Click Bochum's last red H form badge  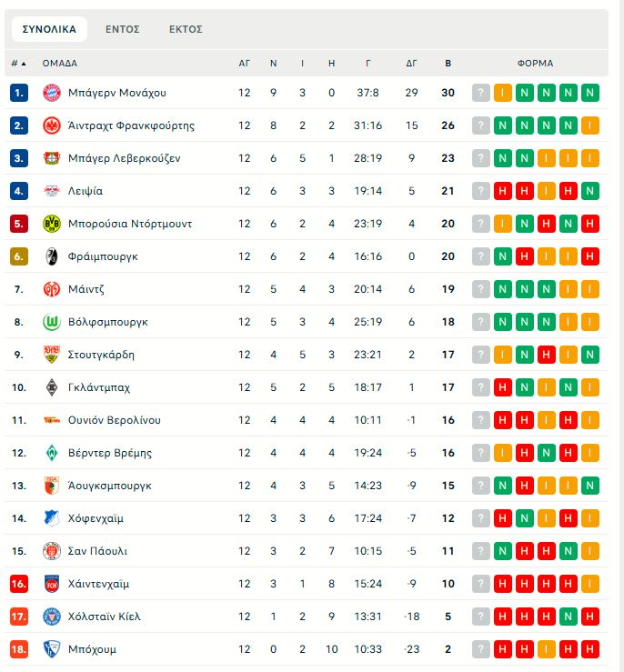click(x=590, y=649)
